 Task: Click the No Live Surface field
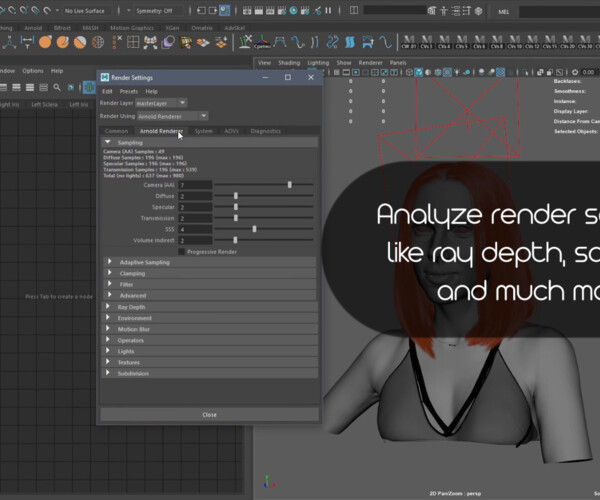85,11
